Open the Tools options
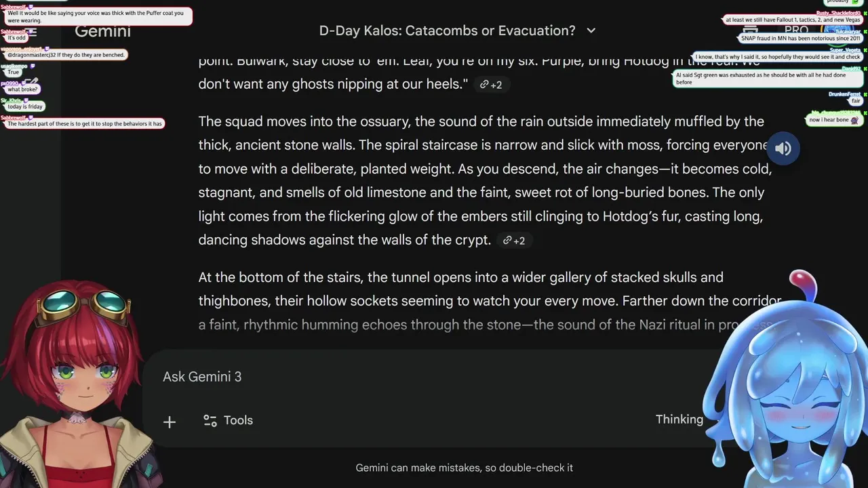868x488 pixels. 229,421
